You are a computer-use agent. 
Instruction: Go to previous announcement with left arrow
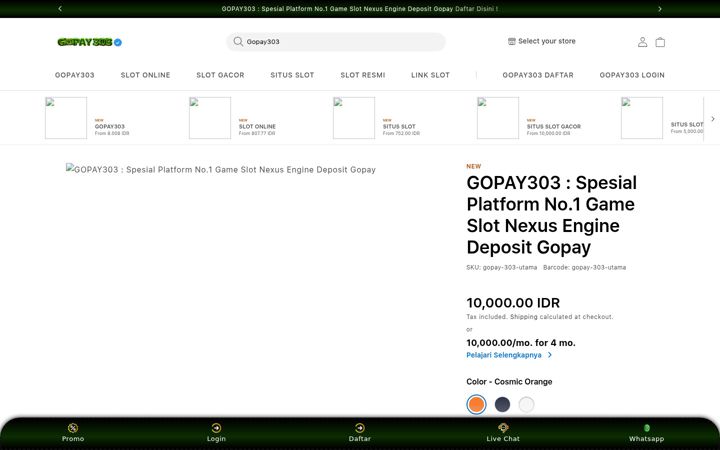(x=60, y=9)
